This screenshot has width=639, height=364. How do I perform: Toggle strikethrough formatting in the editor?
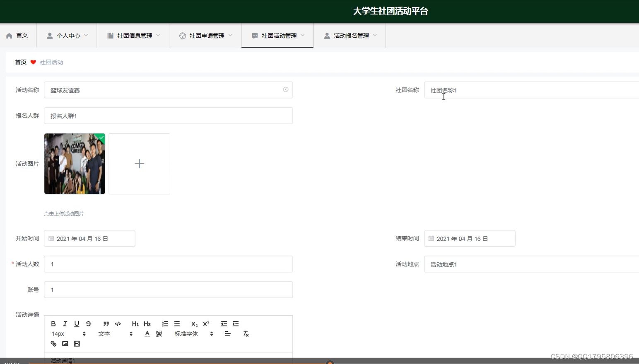(x=88, y=324)
